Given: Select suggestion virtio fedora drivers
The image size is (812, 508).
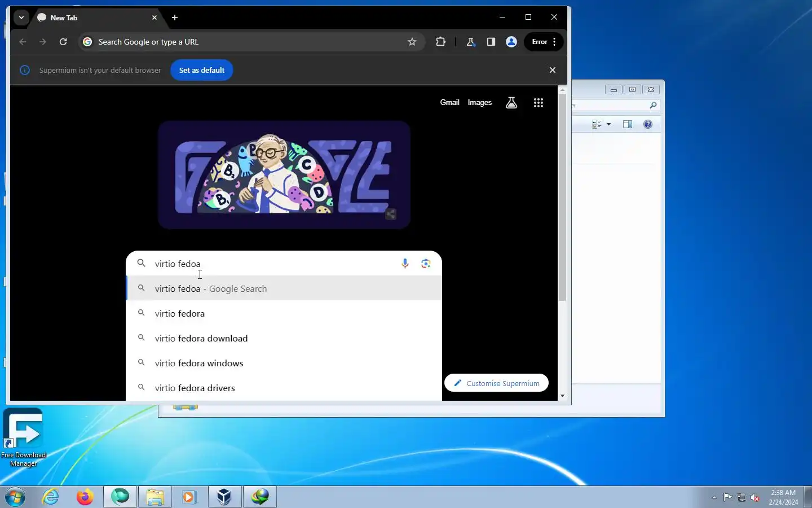Looking at the screenshot, I should (284, 388).
